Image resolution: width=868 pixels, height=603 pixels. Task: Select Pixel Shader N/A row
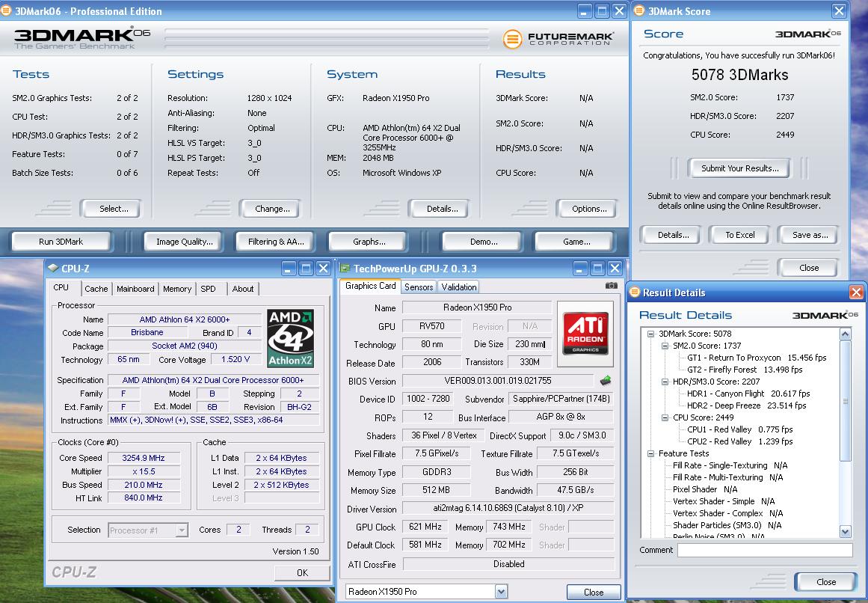click(x=705, y=489)
